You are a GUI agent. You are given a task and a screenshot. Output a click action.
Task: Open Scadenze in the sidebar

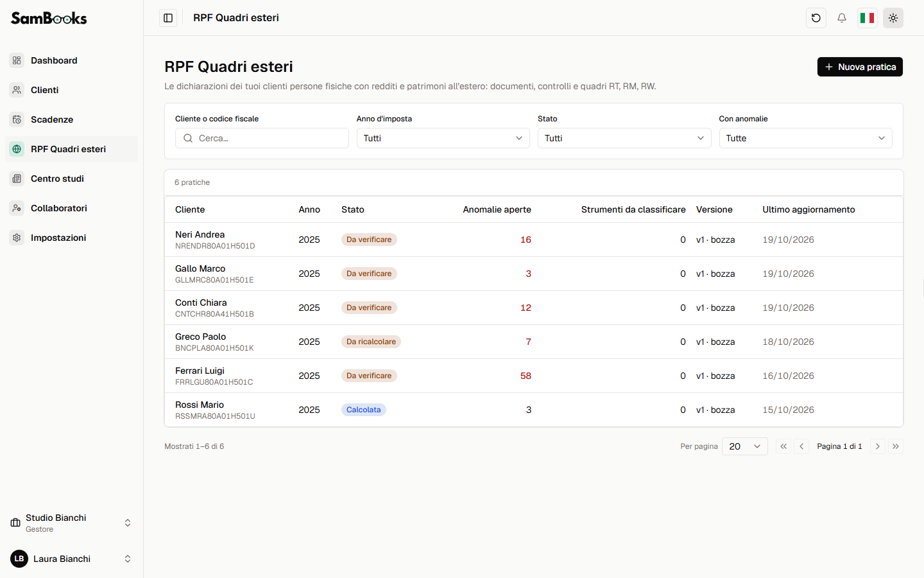71,119
